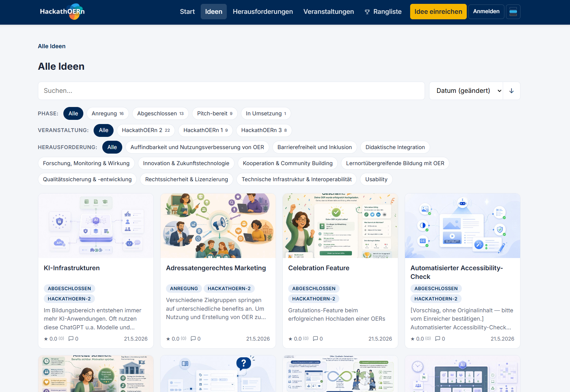This screenshot has width=570, height=392.
Task: Click description text starting 'Gratulations-Feature beim'
Action: coord(337,315)
